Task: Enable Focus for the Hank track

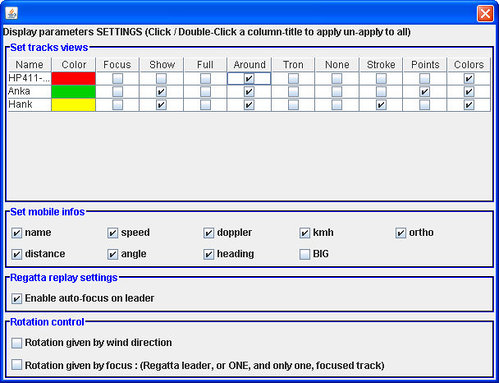Action: pyautogui.click(x=117, y=105)
